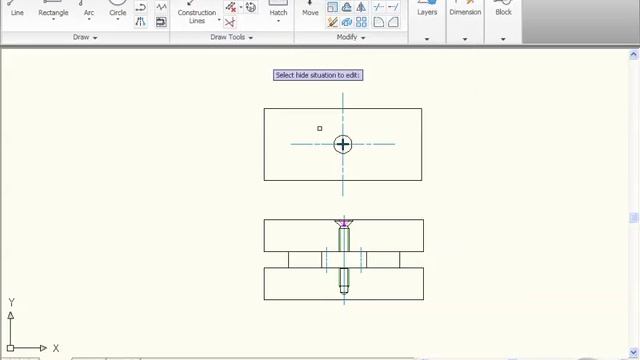Click the zigzag break-line icon in Draw panel

161,7
